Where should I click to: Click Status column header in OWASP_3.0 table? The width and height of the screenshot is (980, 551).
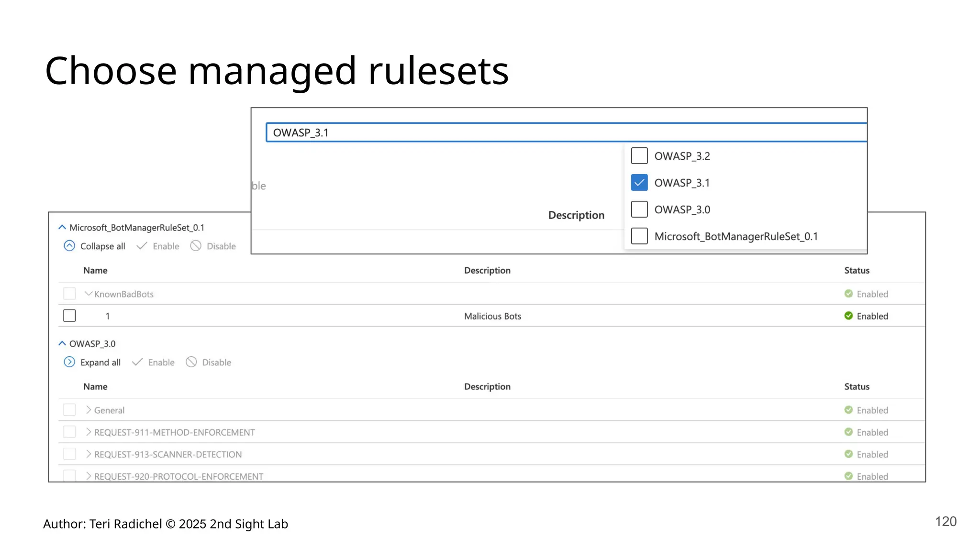857,386
